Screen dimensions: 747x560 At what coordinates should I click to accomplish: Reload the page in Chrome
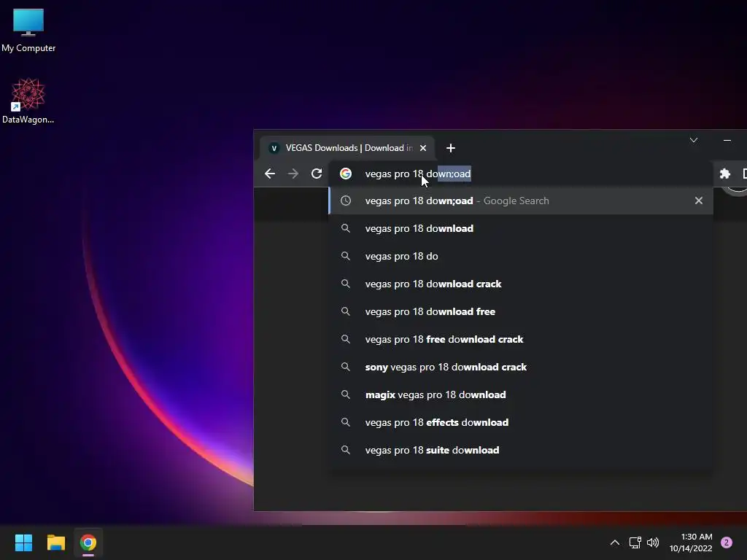pyautogui.click(x=317, y=174)
